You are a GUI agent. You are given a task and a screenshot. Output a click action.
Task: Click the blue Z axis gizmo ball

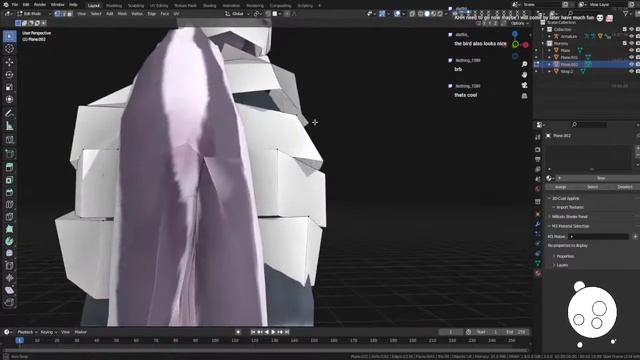pos(515,34)
